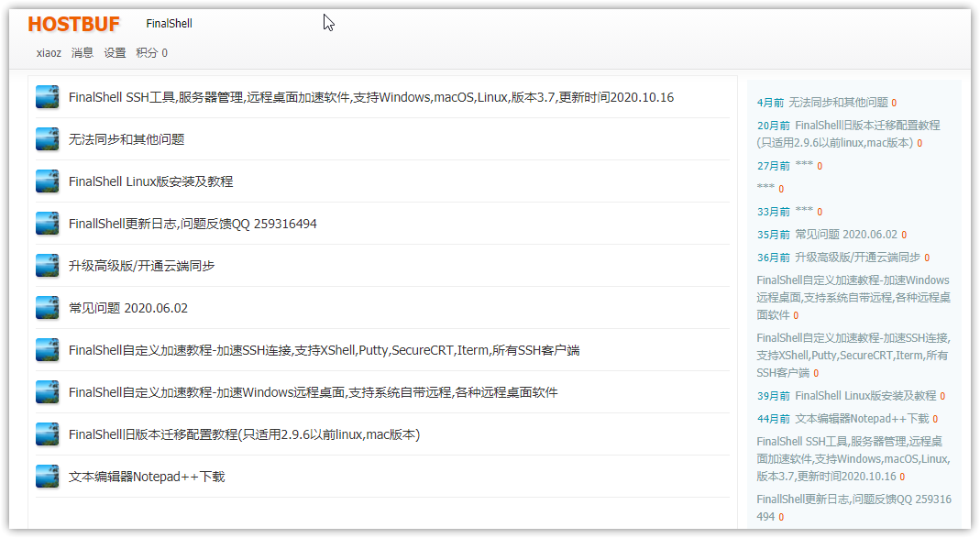980x538 pixels.
Task: Open sidebar link FinalShell Linux版安装及教程
Action: tap(864, 396)
